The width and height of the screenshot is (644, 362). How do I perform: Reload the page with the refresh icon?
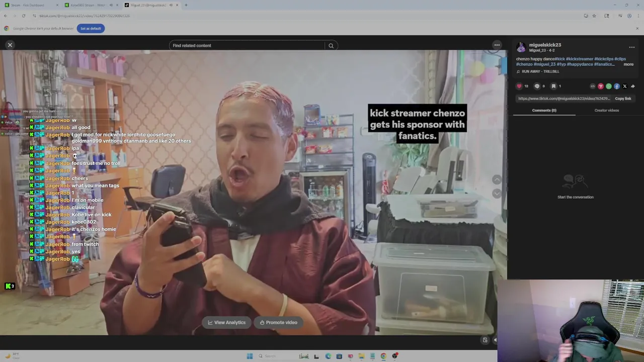(23, 16)
